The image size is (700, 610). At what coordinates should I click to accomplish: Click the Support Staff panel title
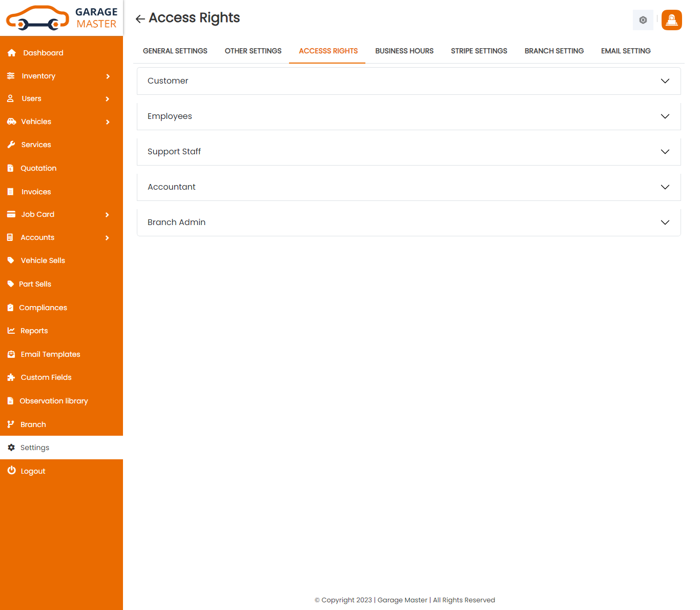point(174,152)
